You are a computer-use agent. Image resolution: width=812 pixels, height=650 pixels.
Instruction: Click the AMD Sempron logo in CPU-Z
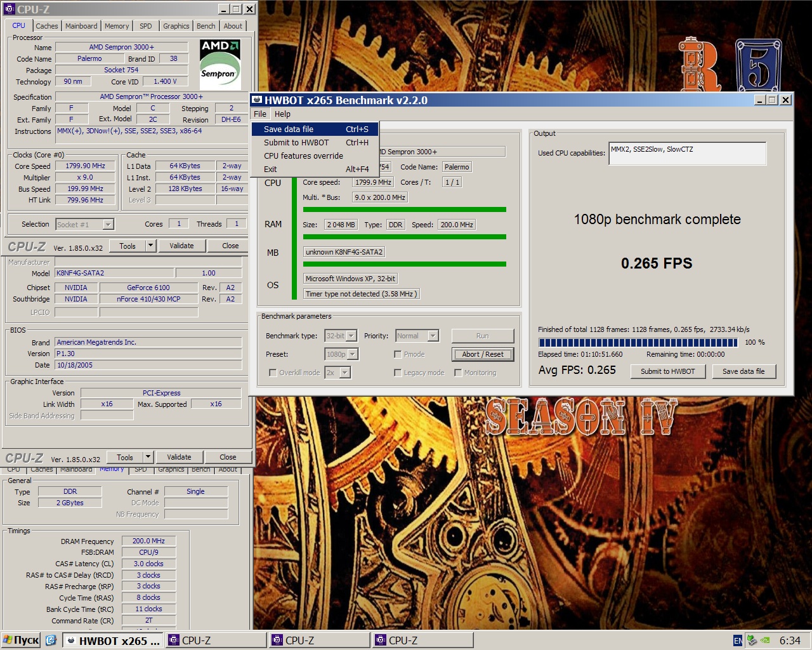tap(220, 64)
